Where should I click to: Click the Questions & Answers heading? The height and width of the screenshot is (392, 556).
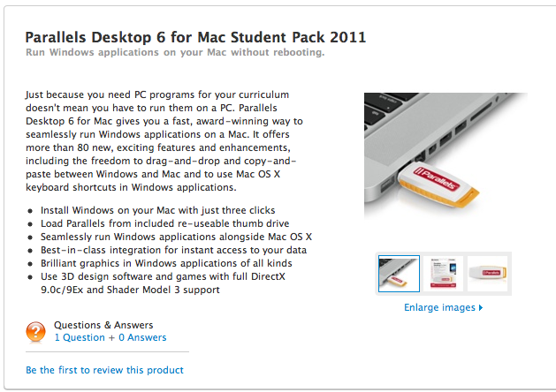(103, 325)
